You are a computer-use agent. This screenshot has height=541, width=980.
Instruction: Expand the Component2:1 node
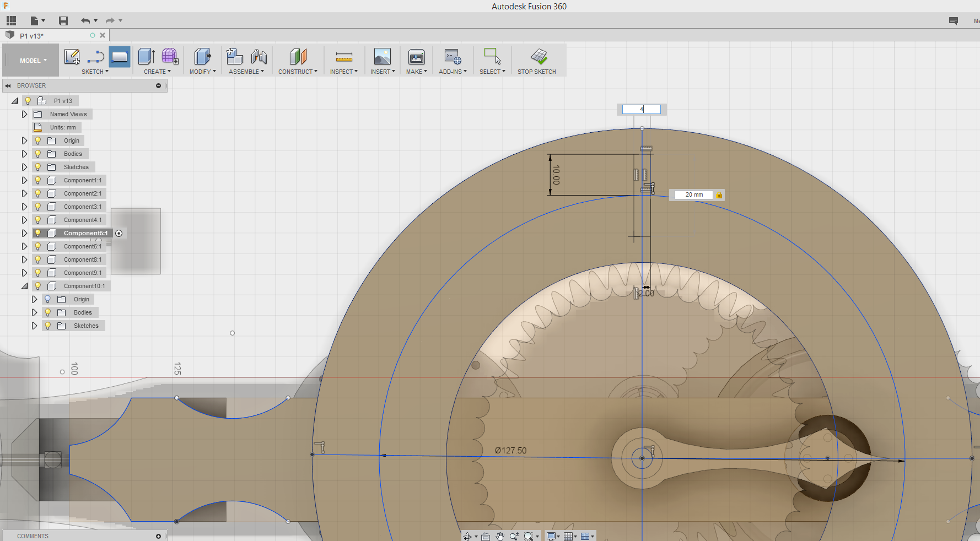pyautogui.click(x=24, y=193)
